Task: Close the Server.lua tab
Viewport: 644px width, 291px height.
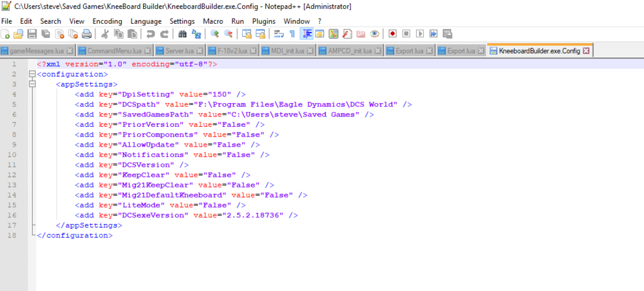Action: (200, 51)
